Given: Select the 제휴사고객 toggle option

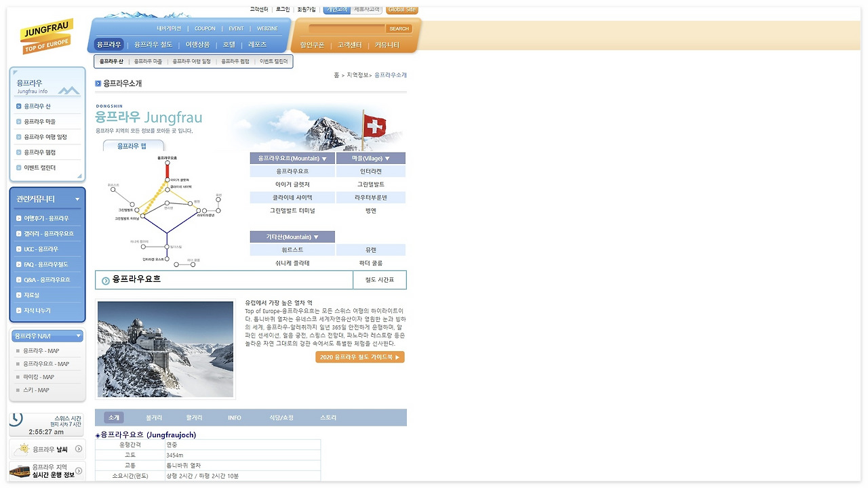Looking at the screenshot, I should [368, 9].
